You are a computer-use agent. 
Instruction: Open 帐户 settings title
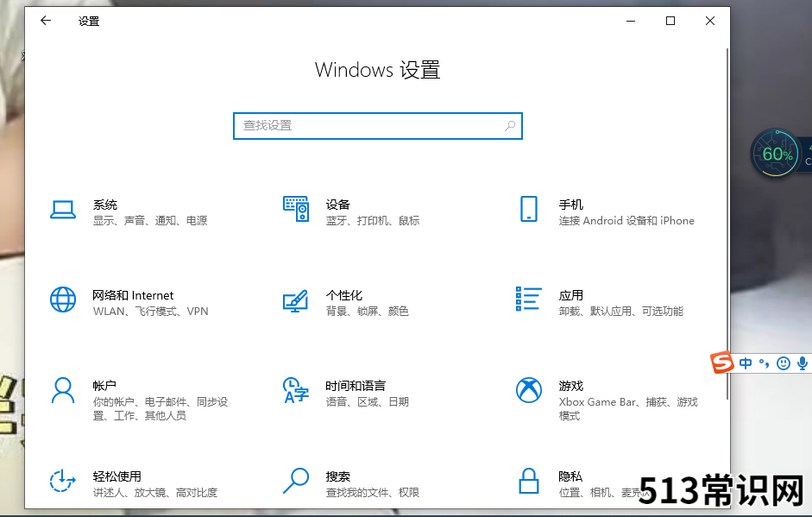pos(104,386)
